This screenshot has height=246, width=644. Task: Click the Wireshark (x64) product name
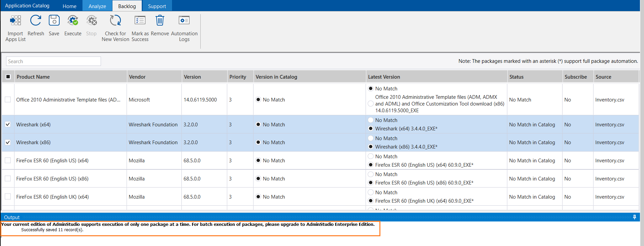(33, 124)
